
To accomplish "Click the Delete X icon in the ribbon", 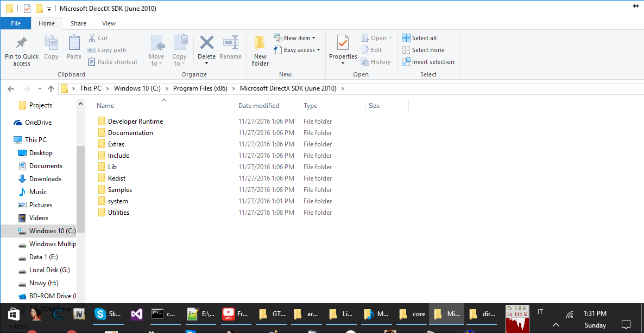I will [206, 42].
